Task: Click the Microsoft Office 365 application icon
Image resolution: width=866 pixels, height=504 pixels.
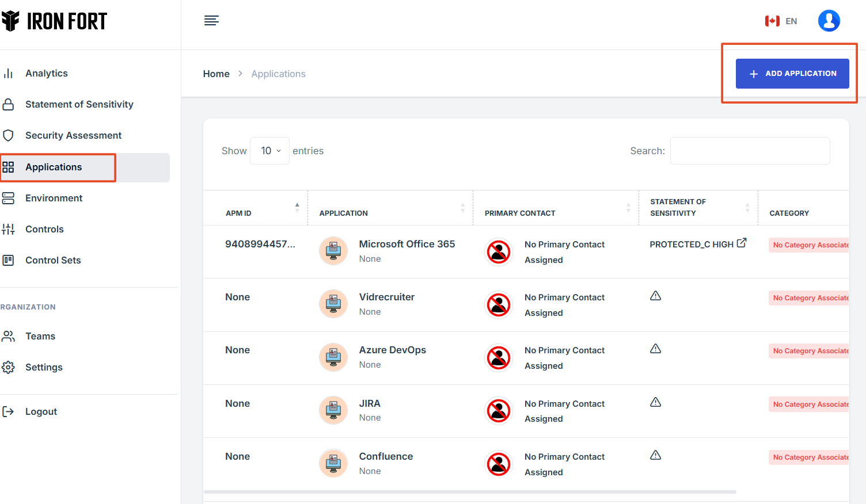Action: pos(333,251)
